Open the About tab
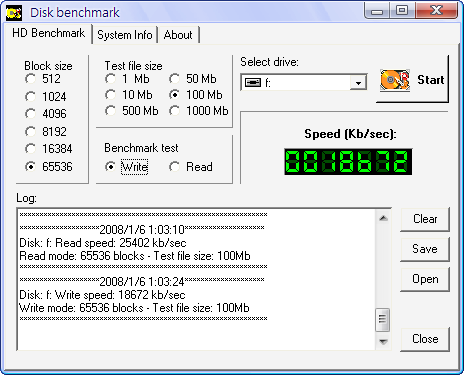The height and width of the screenshot is (375, 464). (178, 35)
